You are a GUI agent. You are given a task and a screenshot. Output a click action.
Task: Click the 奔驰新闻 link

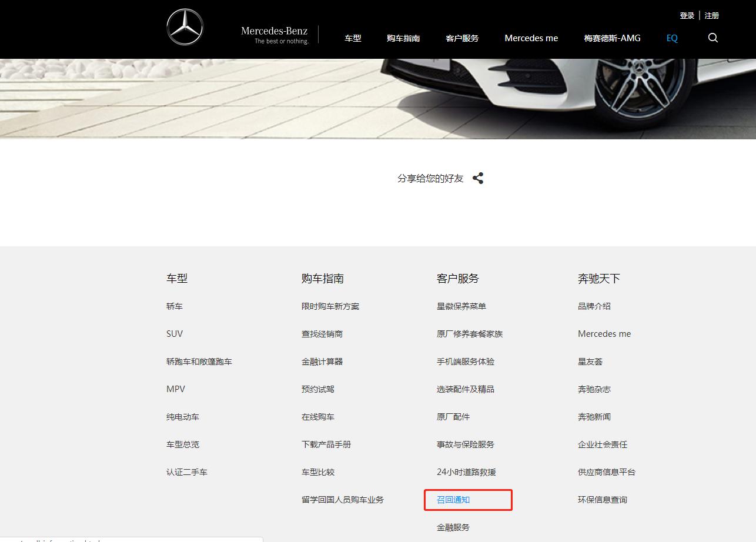click(x=594, y=417)
